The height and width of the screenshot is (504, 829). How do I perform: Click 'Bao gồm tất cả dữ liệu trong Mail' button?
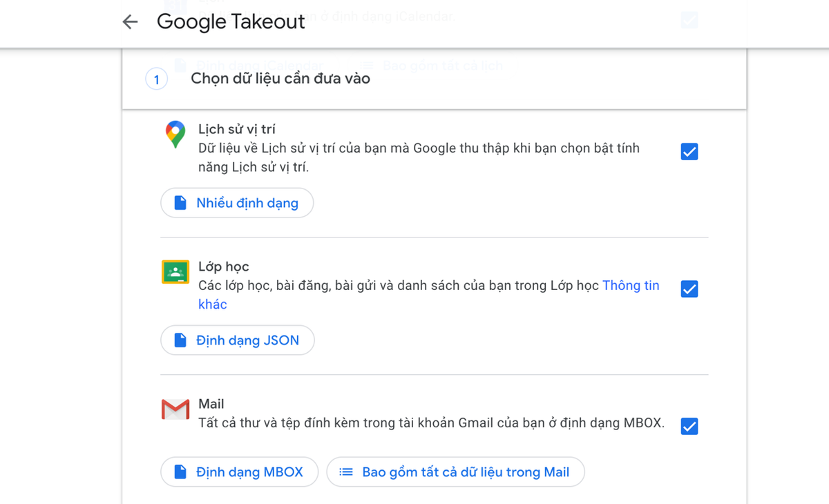(x=456, y=472)
